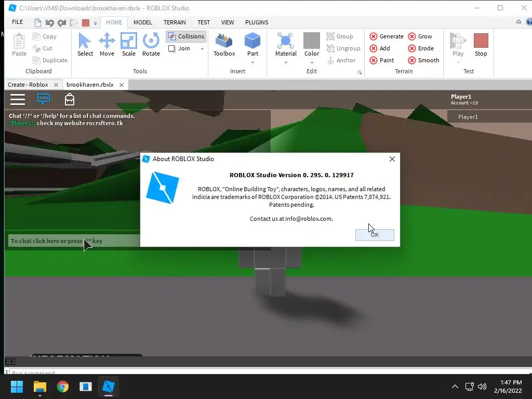Collapse the ribbon with the caret icon
This screenshot has width=532, height=399.
(x=518, y=22)
